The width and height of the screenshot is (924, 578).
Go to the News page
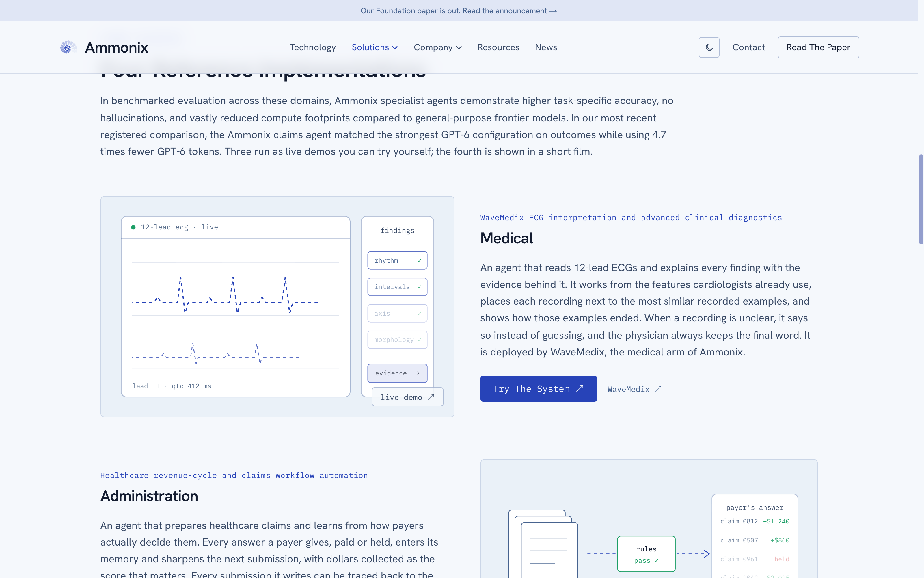coord(546,47)
